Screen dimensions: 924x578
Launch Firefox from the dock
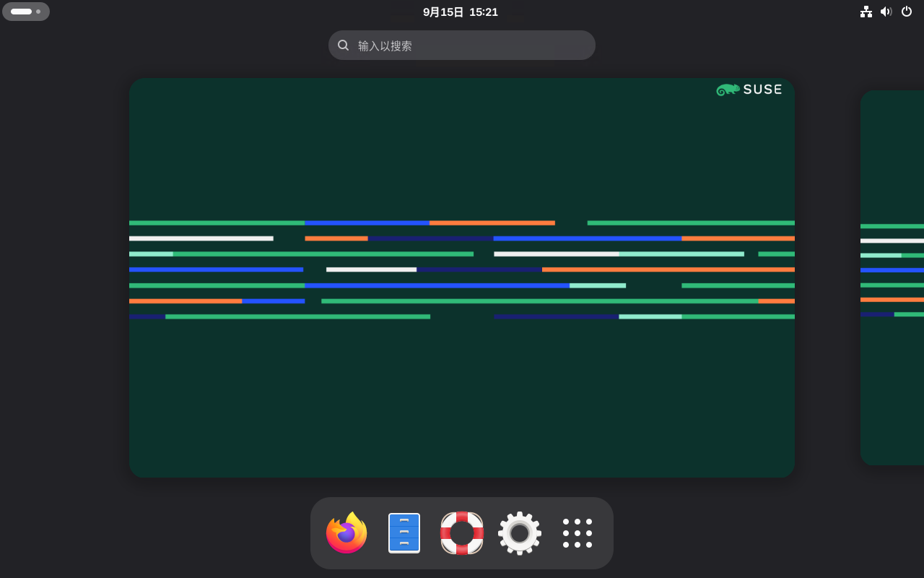tap(346, 532)
